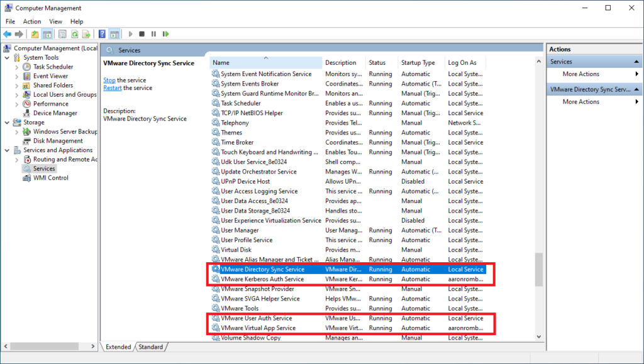This screenshot has width=644, height=364.
Task: Expand the Local Users and Groups node
Action: coord(17,94)
